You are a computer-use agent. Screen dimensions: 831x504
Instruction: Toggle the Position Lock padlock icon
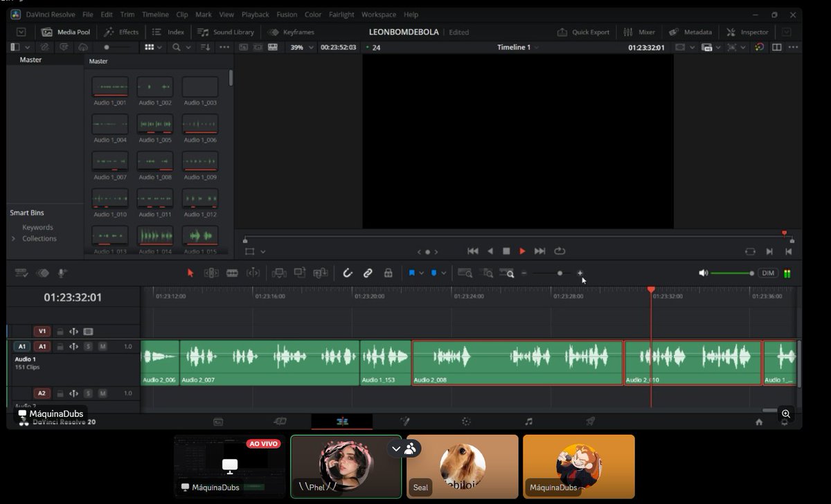pos(388,273)
